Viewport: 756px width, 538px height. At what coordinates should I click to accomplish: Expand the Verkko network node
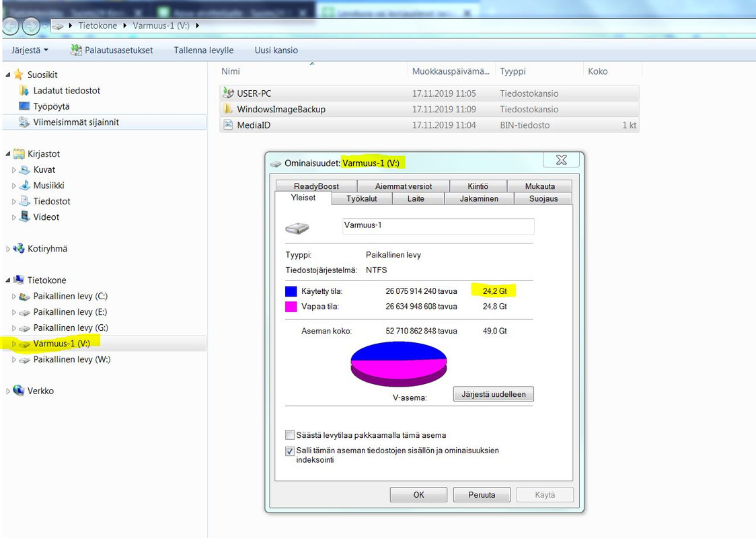click(7, 391)
